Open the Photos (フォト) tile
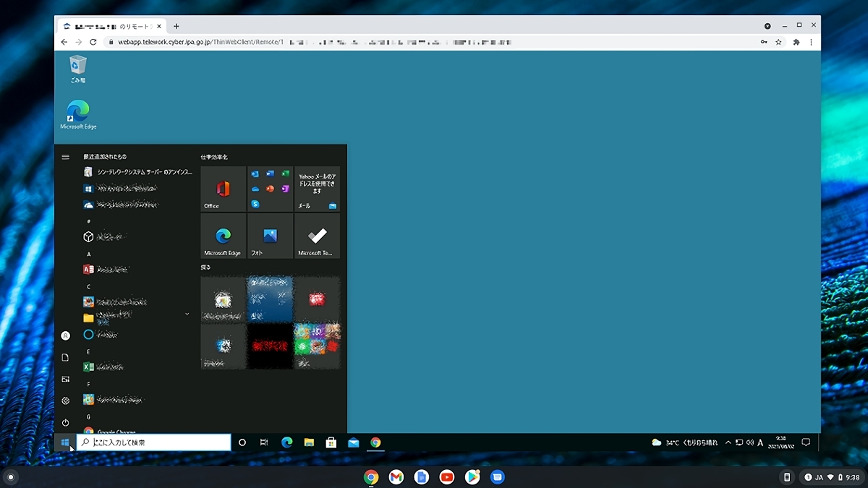868x488 pixels. 270,236
